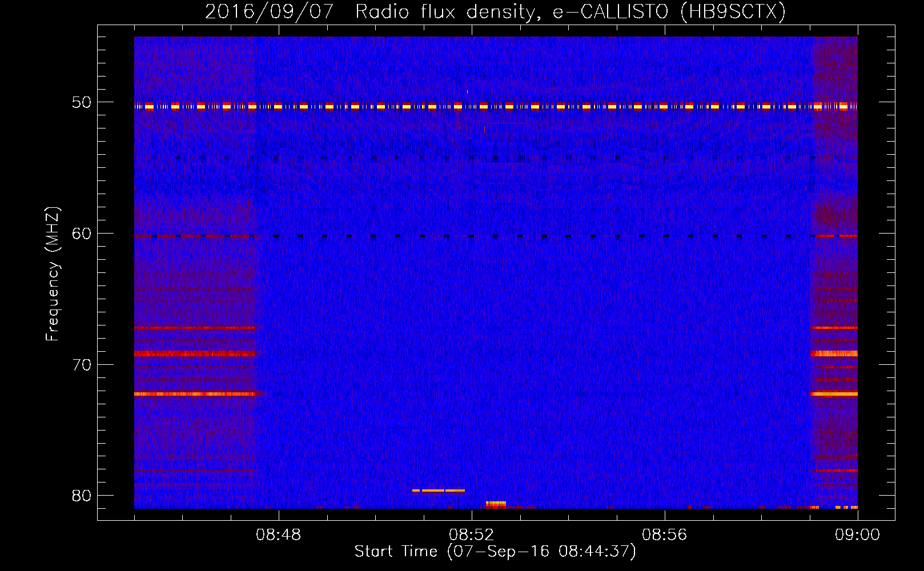Select the 70 MHz frequency tick label
The image size is (924, 571).
(81, 365)
